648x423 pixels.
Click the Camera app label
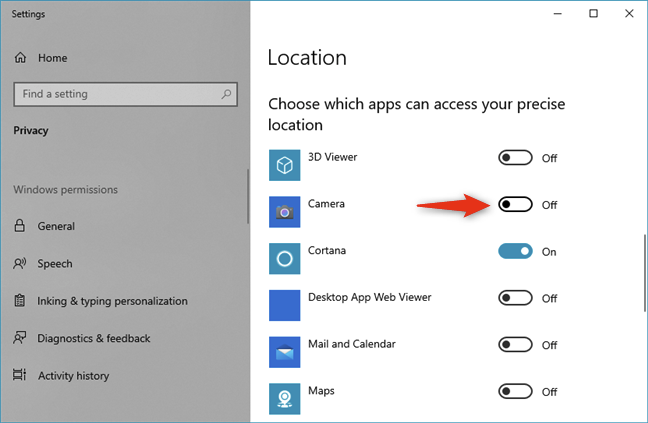coord(326,204)
